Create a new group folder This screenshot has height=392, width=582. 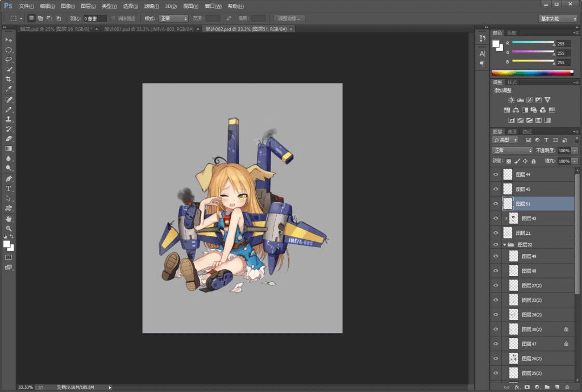point(547,387)
